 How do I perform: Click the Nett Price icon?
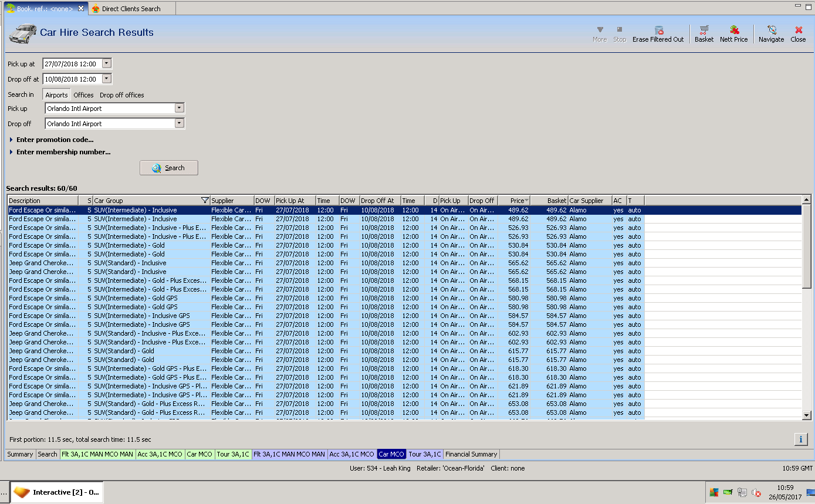(733, 30)
